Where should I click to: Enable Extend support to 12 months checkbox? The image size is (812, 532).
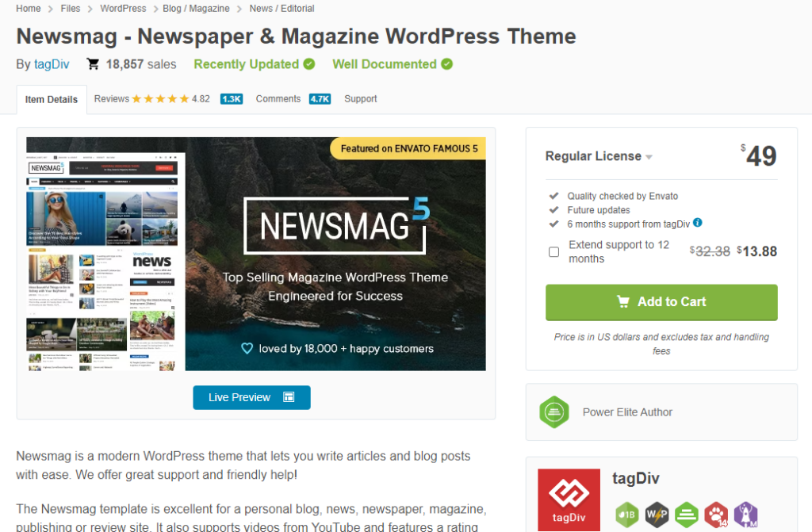pos(553,252)
